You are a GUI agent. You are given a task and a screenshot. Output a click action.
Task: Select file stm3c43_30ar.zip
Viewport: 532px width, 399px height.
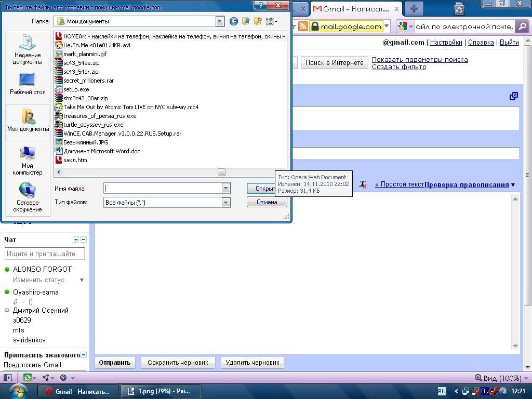tap(82, 98)
